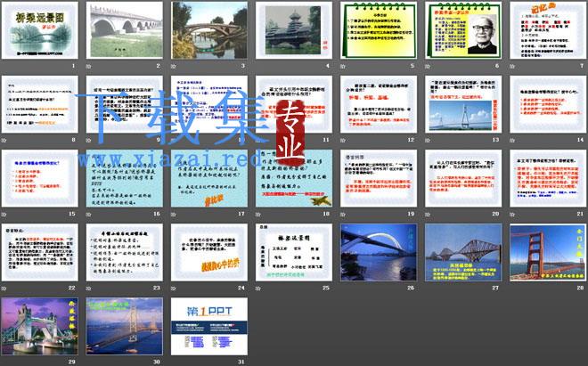Viewport: 588px width, 366px height.
Task: Select slide 29 Tower Bridge at dusk
Action: pos(40,326)
